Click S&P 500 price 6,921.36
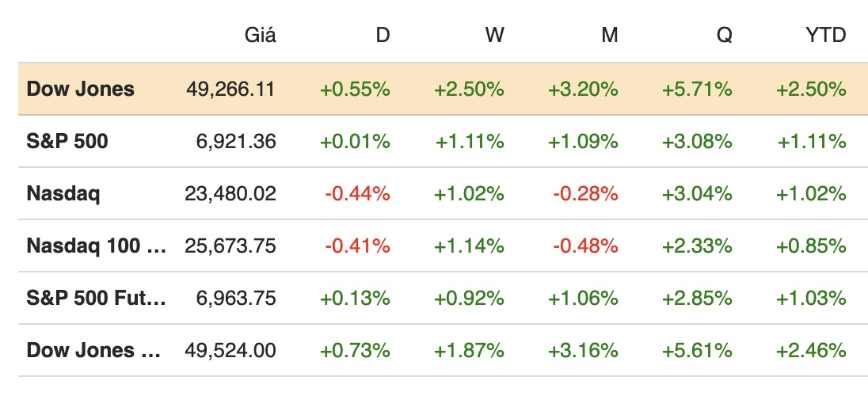Screen dimensions: 868x415 (236, 141)
